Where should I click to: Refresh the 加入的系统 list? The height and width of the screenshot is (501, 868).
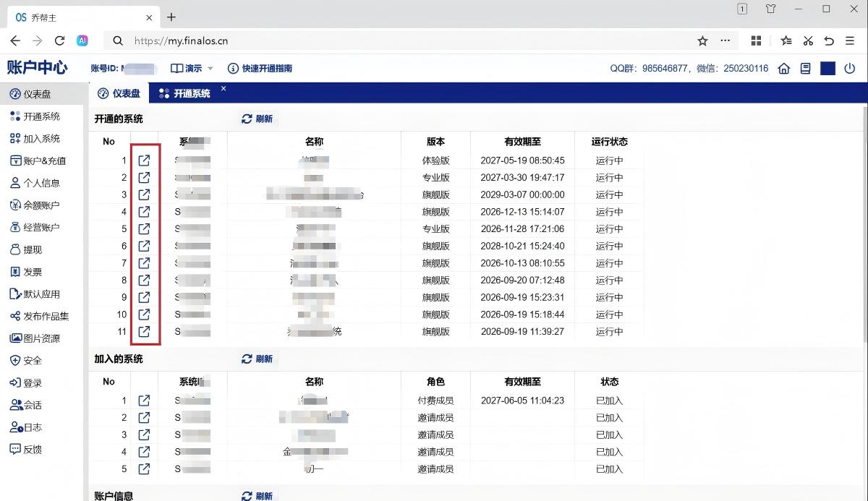258,359
